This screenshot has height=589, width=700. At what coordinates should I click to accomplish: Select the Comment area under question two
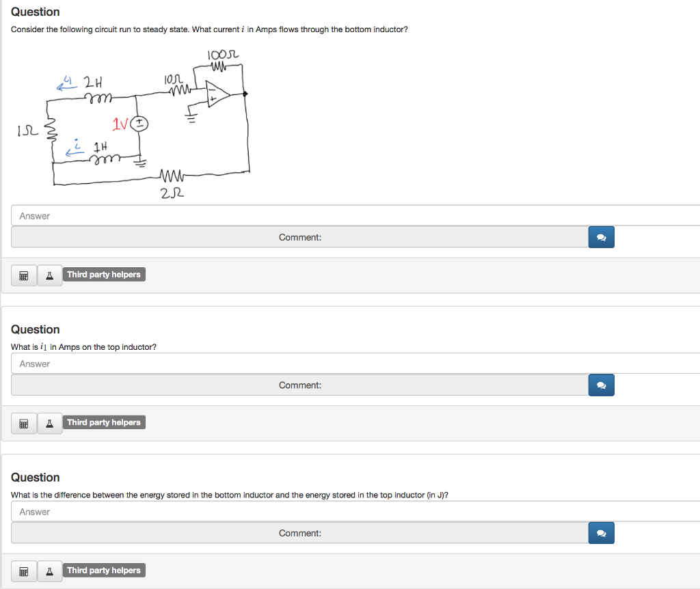pos(299,385)
